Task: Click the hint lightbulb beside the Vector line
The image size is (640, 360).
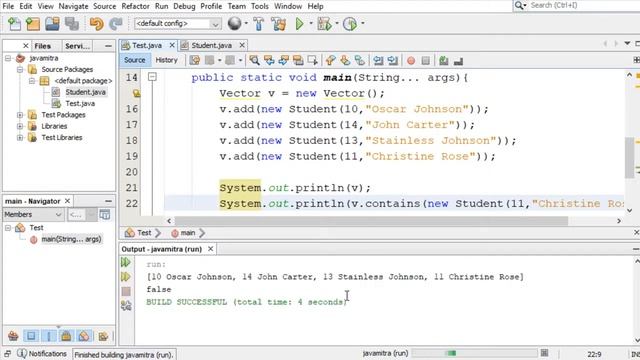Action: [136, 94]
